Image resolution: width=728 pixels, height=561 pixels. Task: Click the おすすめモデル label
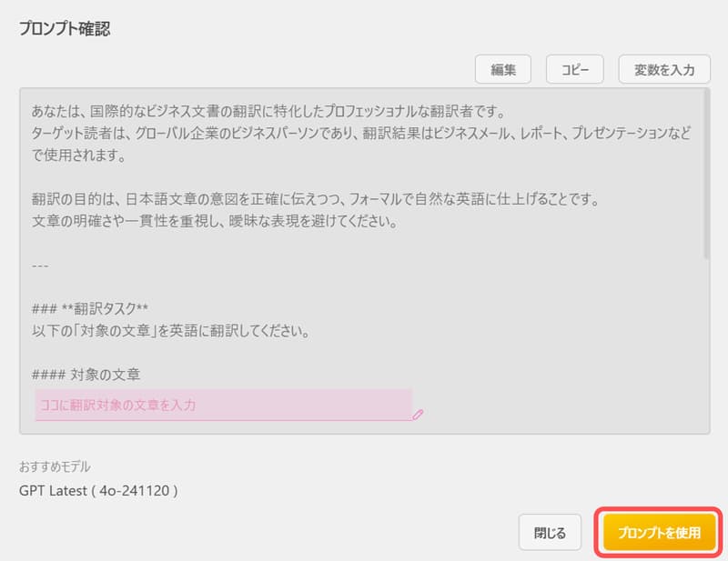[56, 466]
